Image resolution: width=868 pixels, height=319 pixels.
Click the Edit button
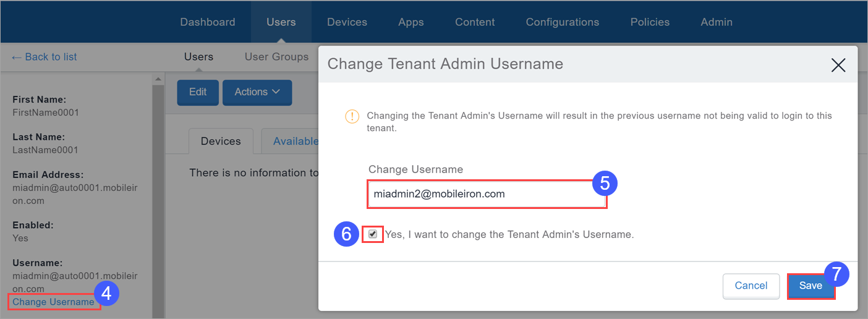[x=198, y=92]
